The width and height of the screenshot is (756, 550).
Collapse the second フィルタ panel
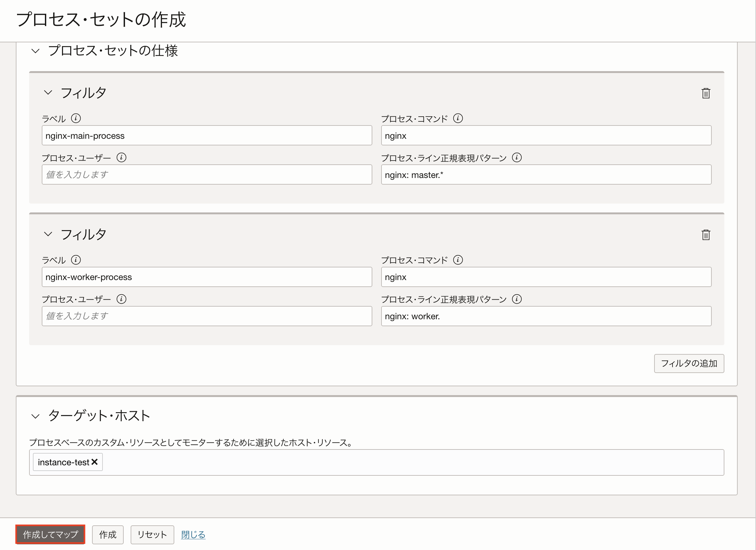pos(48,234)
